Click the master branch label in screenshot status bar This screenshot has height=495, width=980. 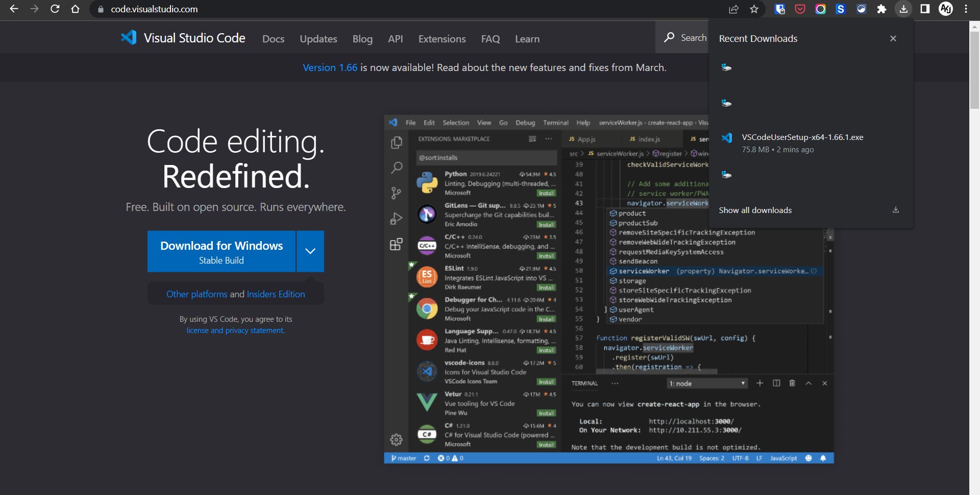coord(404,458)
